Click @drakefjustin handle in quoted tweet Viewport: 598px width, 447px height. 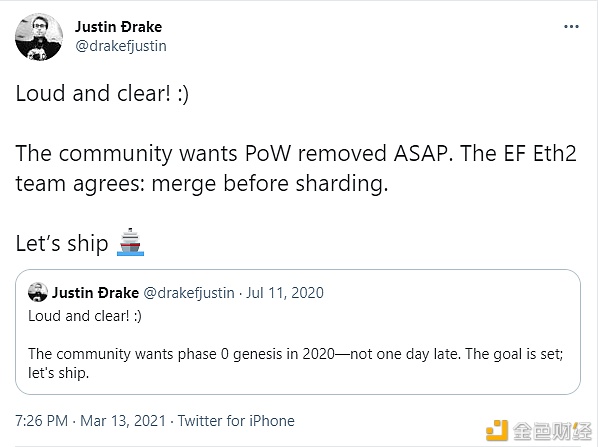pos(189,293)
